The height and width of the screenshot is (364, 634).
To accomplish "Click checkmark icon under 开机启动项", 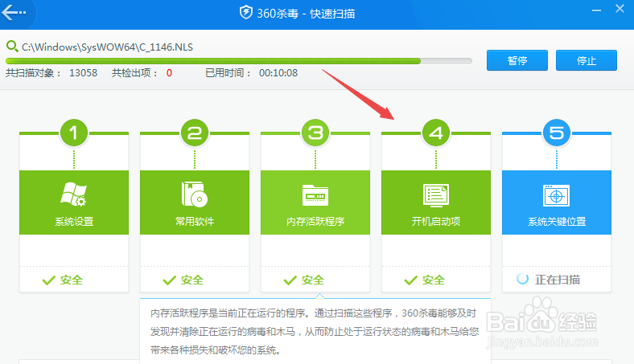I will (411, 280).
